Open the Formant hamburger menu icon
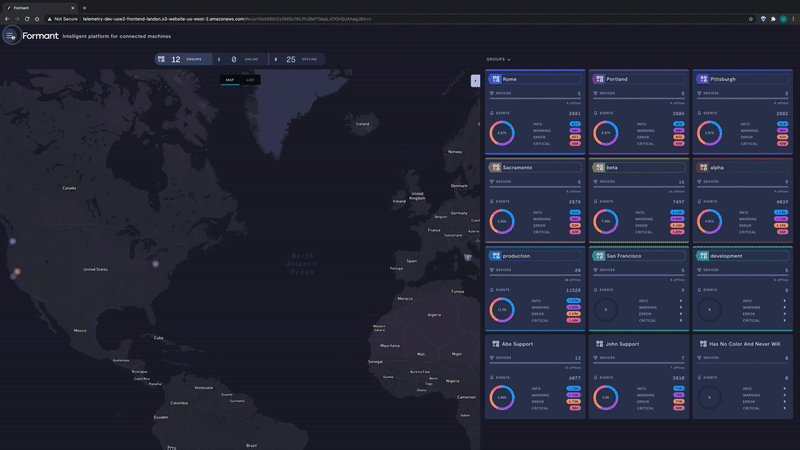Viewport: 800px width, 450px height. pyautogui.click(x=10, y=35)
